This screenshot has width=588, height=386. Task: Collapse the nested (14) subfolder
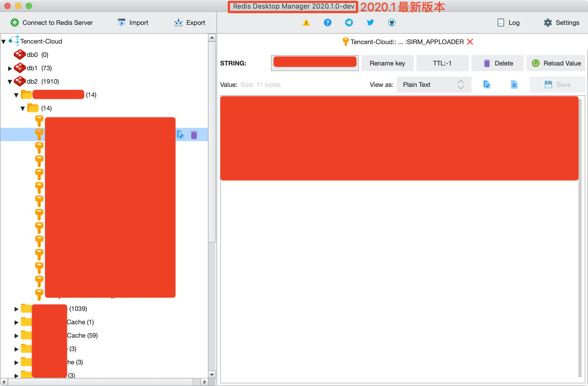23,109
